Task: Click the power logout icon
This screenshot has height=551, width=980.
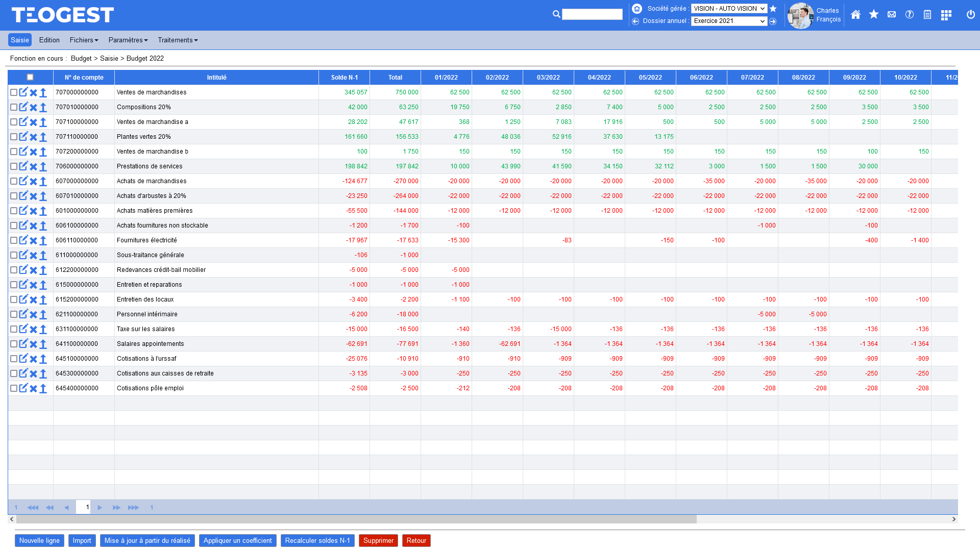Action: click(x=970, y=15)
